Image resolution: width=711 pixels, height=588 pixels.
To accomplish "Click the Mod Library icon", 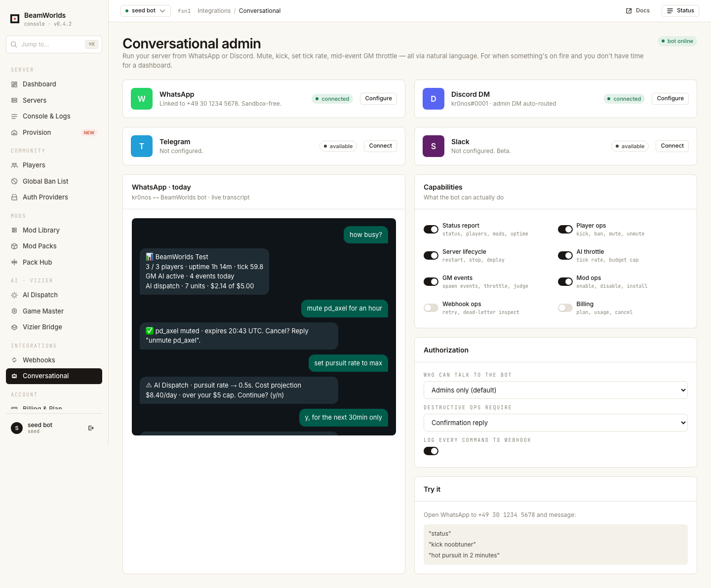I will (14, 230).
